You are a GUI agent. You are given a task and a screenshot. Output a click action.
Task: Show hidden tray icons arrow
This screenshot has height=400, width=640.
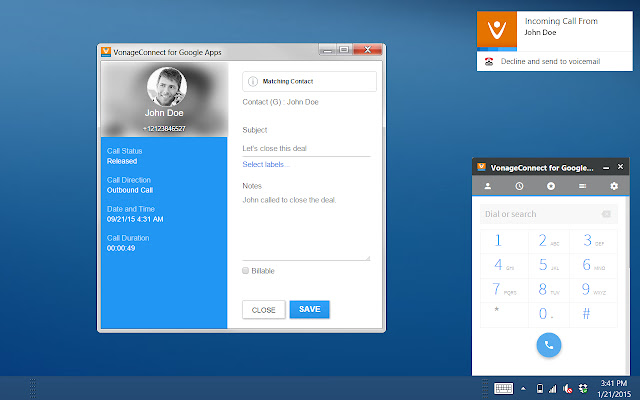(523, 389)
